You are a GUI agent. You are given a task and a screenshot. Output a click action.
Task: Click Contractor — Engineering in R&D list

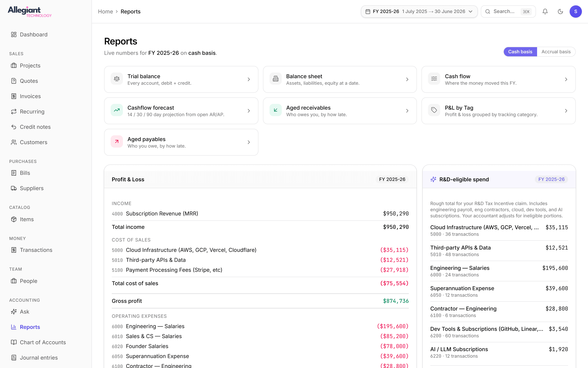[499, 311]
